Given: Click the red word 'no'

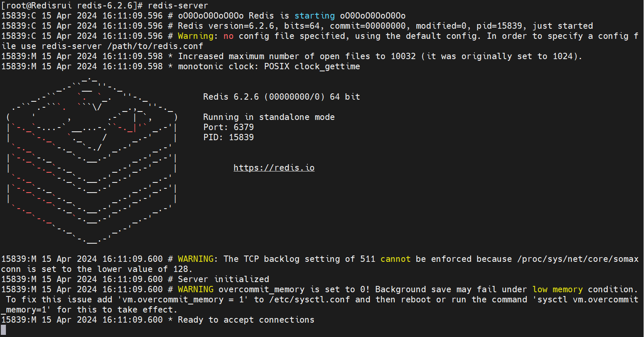Looking at the screenshot, I should tap(229, 36).
